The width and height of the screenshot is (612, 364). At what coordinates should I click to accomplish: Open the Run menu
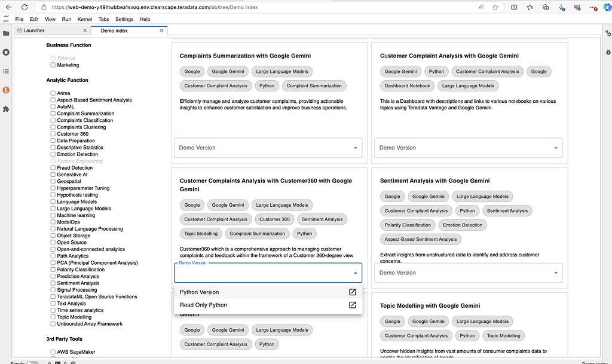tap(66, 19)
